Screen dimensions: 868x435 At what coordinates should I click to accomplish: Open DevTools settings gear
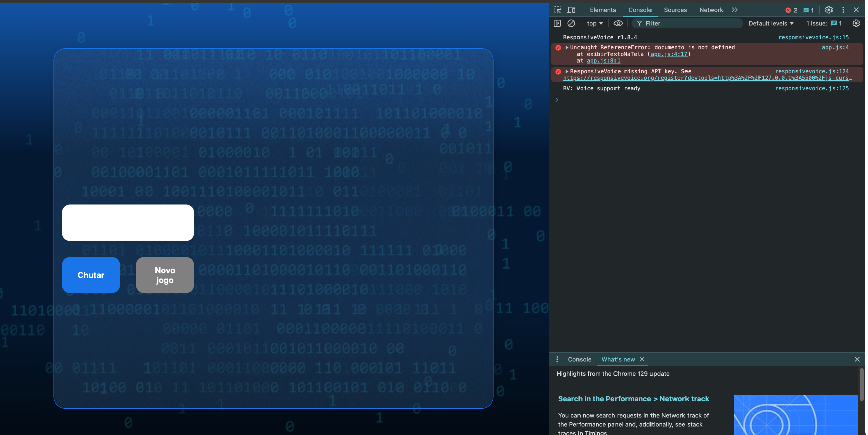tap(829, 10)
